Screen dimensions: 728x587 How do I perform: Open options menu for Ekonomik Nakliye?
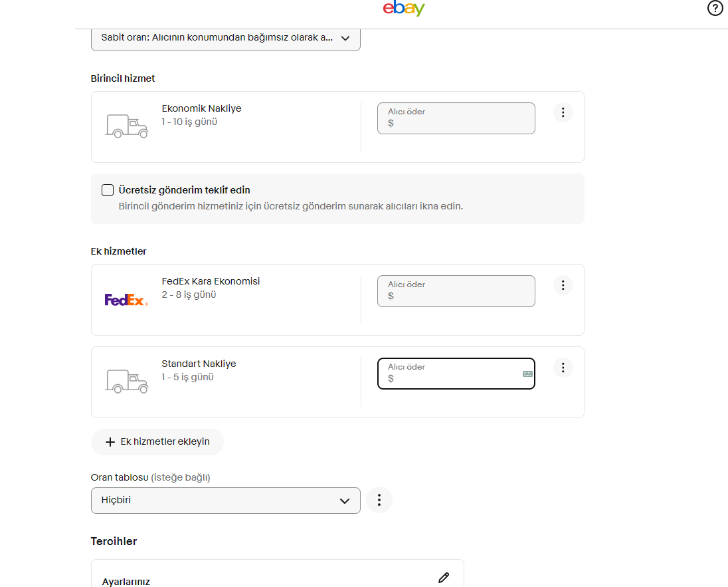tap(563, 112)
